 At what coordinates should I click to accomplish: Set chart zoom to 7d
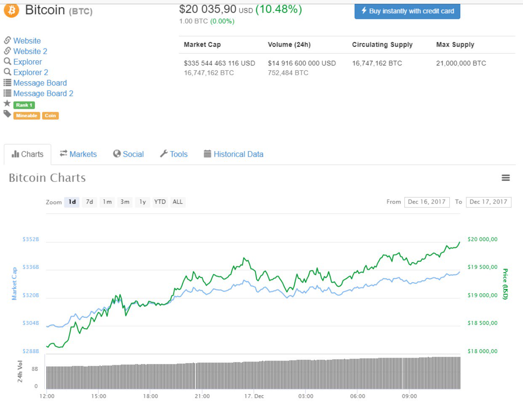90,202
